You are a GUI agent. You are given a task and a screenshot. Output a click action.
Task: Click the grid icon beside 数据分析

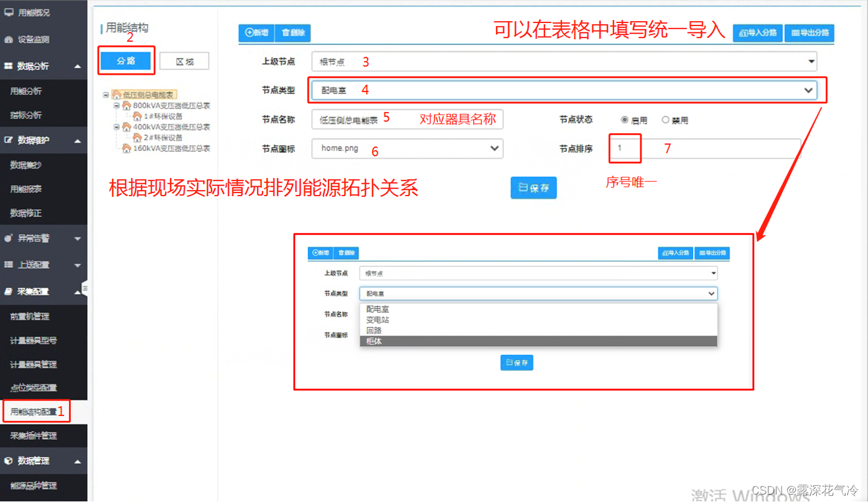coord(9,66)
